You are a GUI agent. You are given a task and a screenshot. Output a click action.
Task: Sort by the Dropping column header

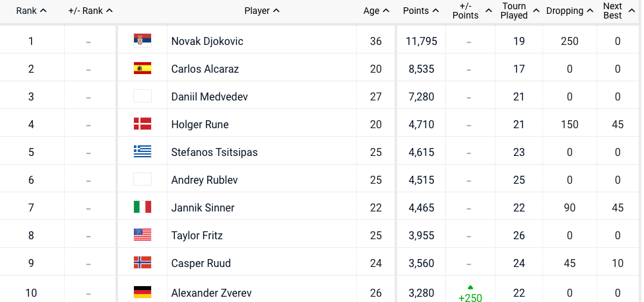pyautogui.click(x=569, y=11)
